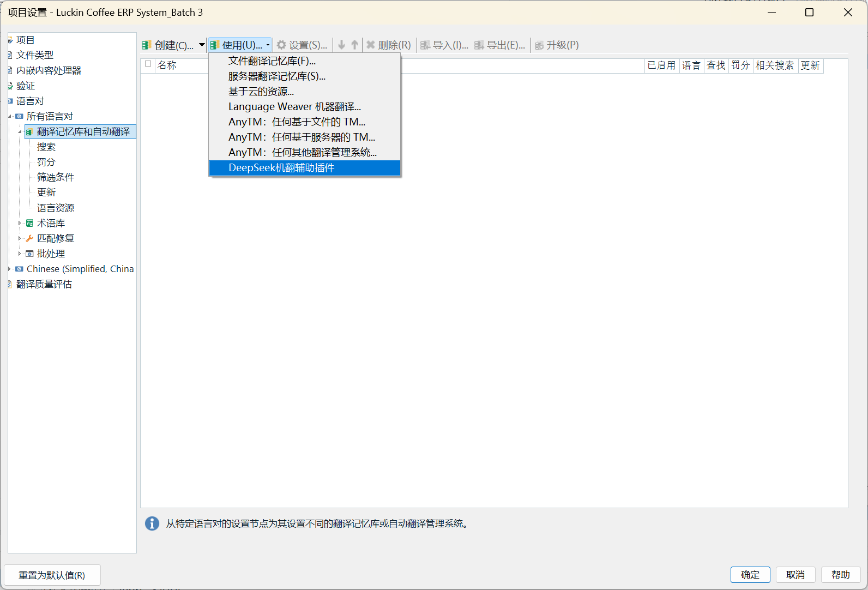This screenshot has height=590, width=868.
Task: Click the 导出 export icon
Action: point(479,45)
